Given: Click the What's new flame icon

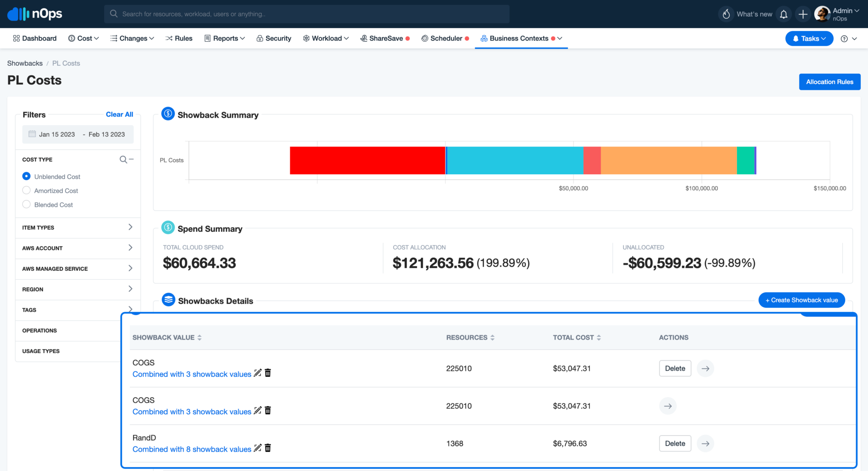Looking at the screenshot, I should point(727,14).
